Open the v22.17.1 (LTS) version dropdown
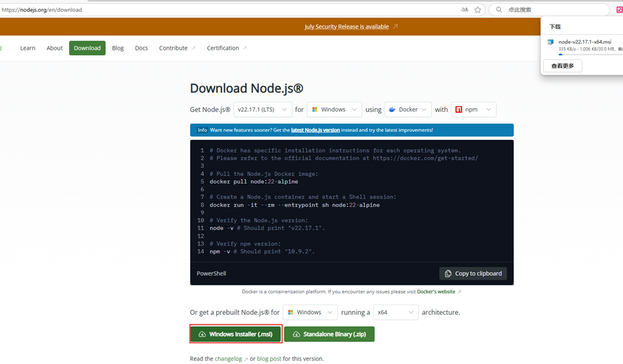Viewport: 623px width, 364px height. [x=263, y=110]
